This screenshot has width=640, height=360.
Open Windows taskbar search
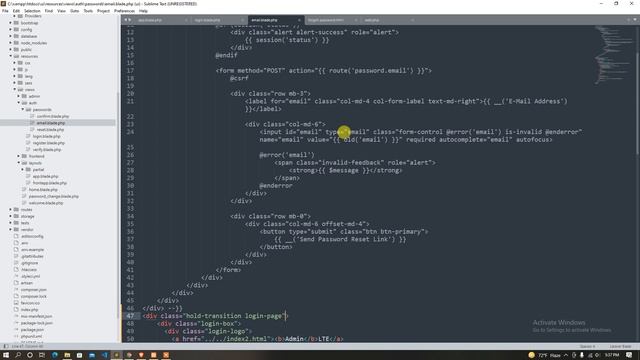pyautogui.click(x=18, y=355)
